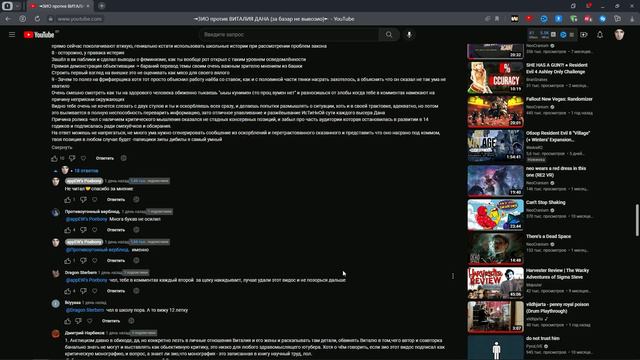Click the @Dragon Slerbern mention link
Screen dimensions: 640x360
[x=84, y=310]
